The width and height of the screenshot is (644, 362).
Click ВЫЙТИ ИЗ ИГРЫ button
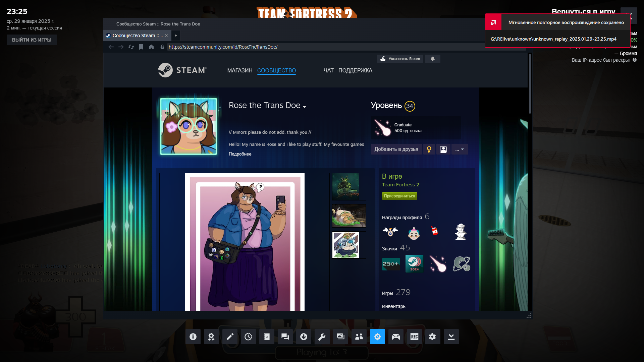[32, 40]
